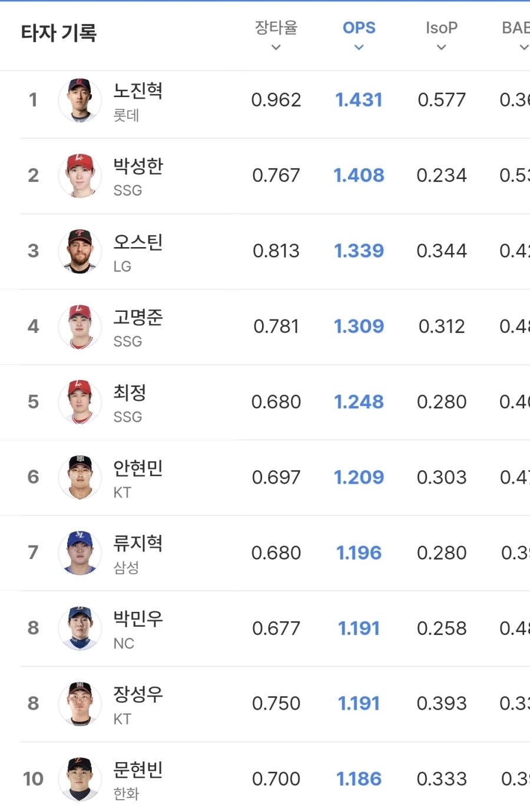Viewport: 530px width, 812px height.
Task: Select the 장타율 column header
Action: [276, 28]
